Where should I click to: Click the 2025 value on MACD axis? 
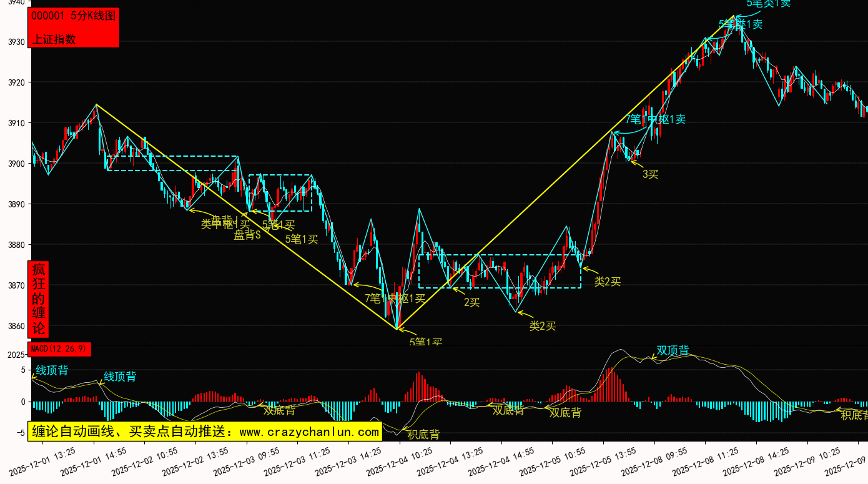pyautogui.click(x=15, y=355)
